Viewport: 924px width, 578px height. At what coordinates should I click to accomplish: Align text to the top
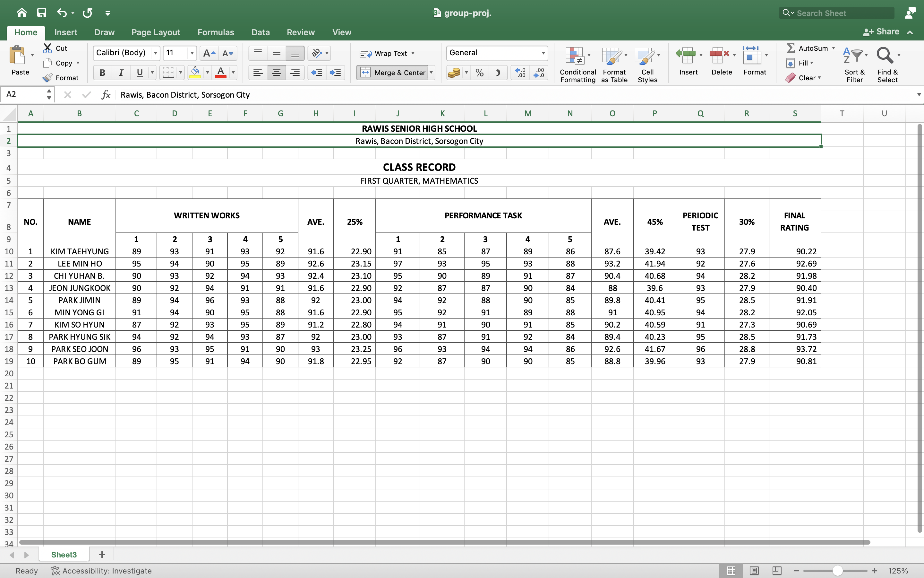(258, 53)
